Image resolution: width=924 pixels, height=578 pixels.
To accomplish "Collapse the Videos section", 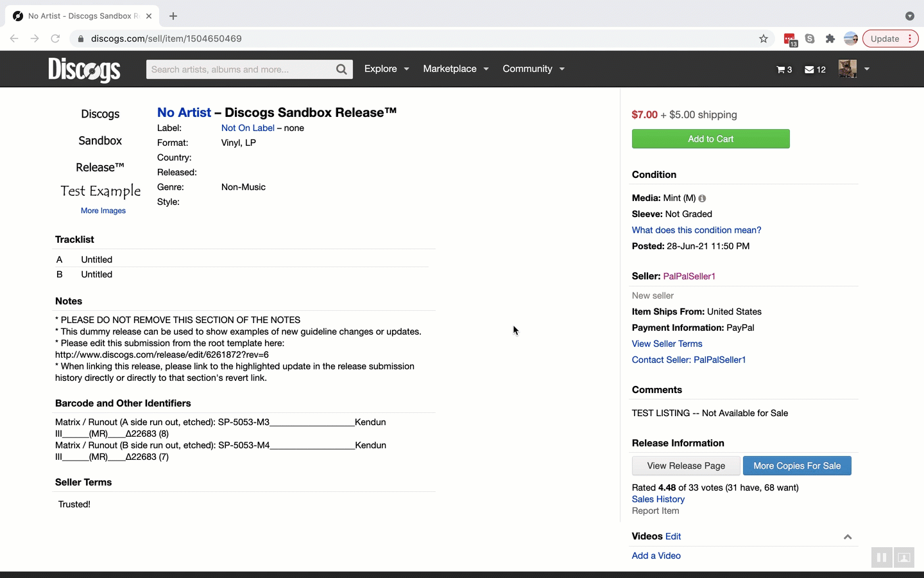I will (847, 537).
